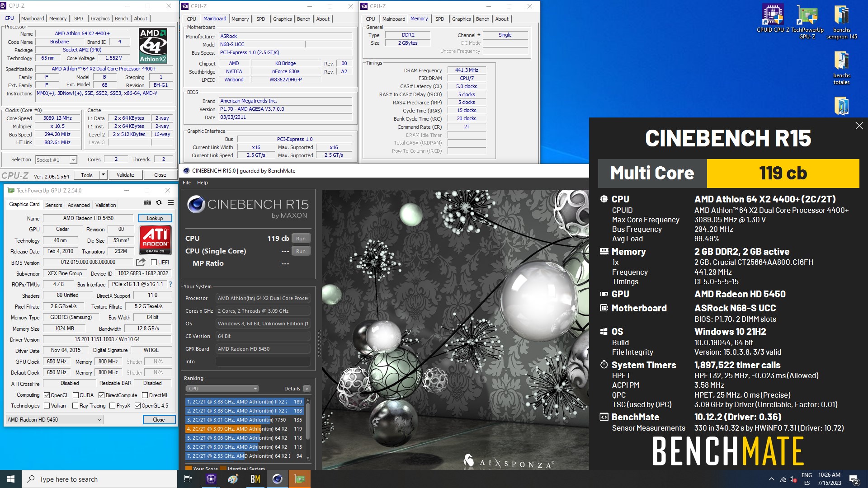Switch to Sensors tab in GPU-Z
This screenshot has height=488, width=868.
click(x=53, y=205)
